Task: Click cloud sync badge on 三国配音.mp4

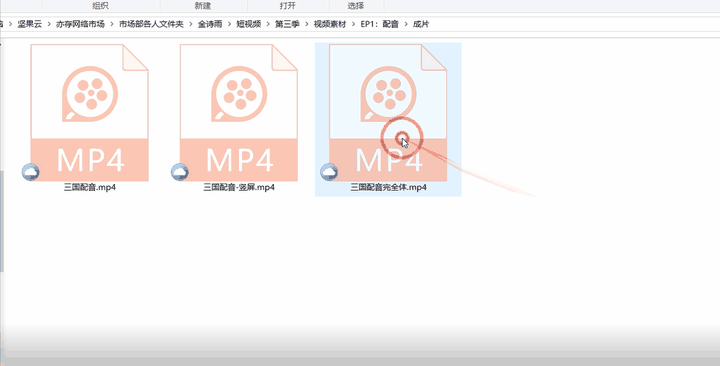Action: [x=30, y=172]
